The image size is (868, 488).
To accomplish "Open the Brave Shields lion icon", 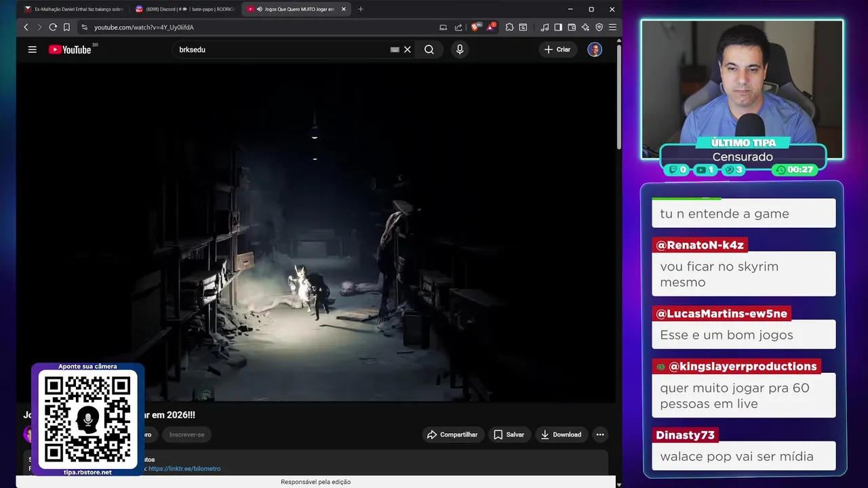I will pyautogui.click(x=475, y=27).
